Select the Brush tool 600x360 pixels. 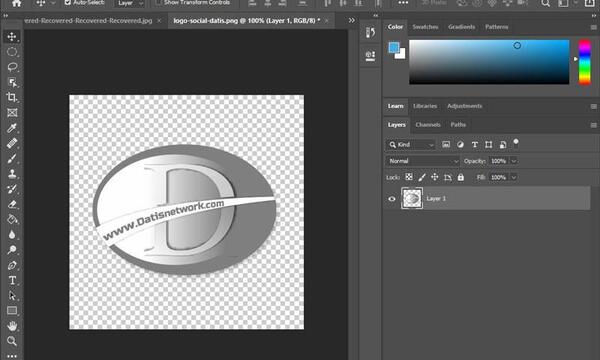(12, 158)
